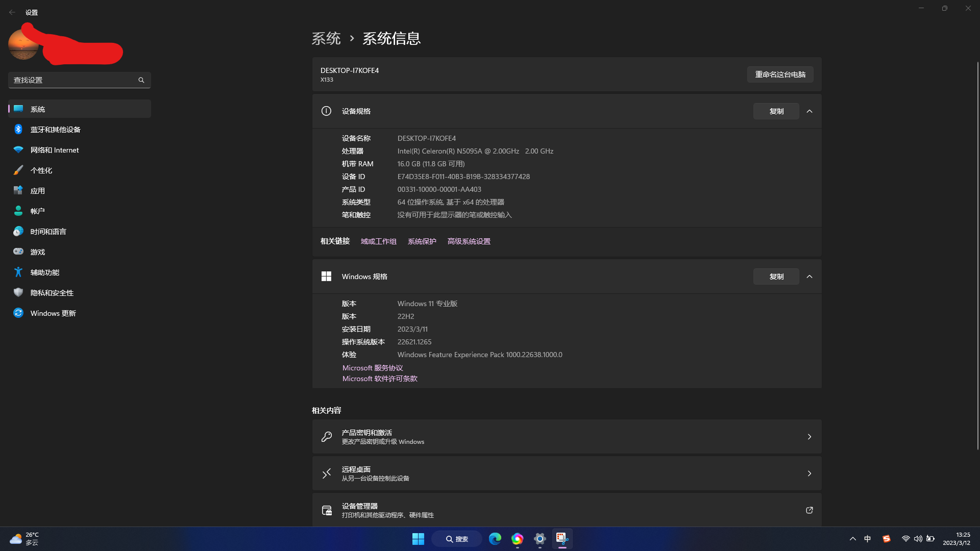Image resolution: width=980 pixels, height=551 pixels.
Task: Copy the 设备规格 details
Action: point(776,111)
